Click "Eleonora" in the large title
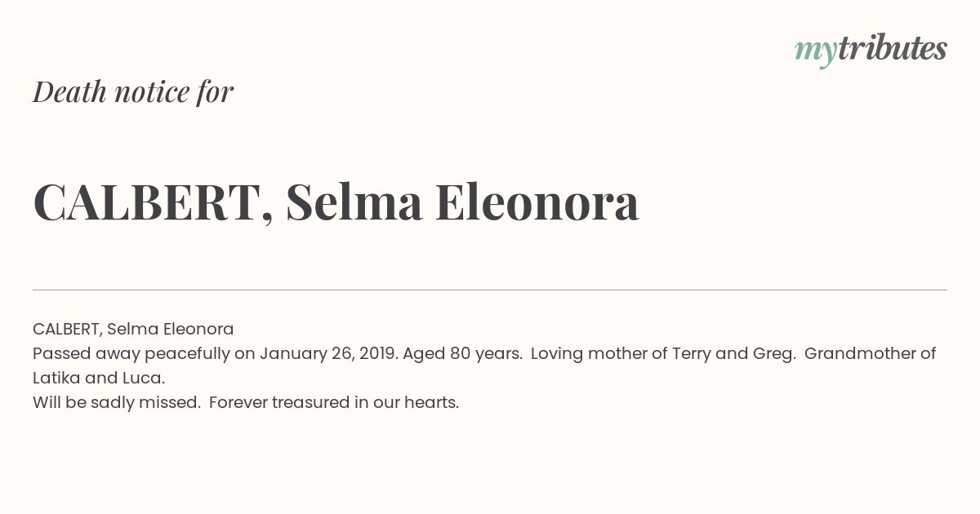Viewport: 980px width, 514px height. pyautogui.click(x=537, y=202)
